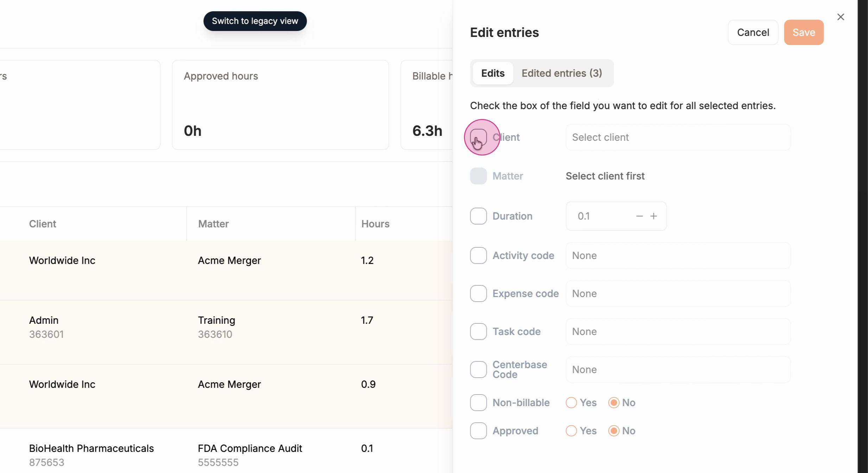Open the Activity code dropdown
This screenshot has height=473, width=868.
[x=678, y=256]
